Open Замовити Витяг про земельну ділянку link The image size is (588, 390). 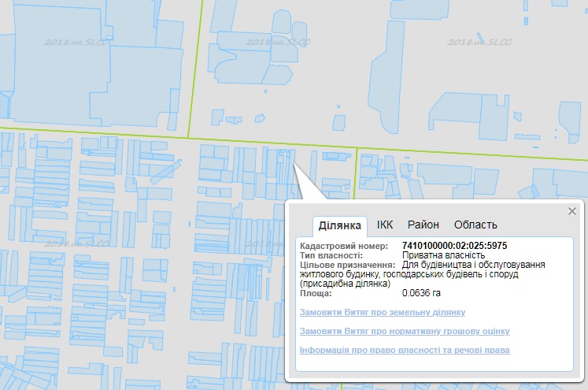pos(383,313)
